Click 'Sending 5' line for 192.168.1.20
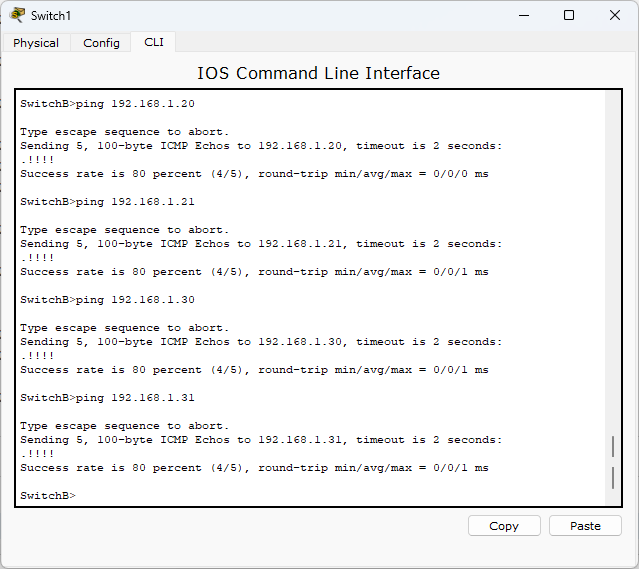Screen dimensions: 639x569 (x=261, y=146)
